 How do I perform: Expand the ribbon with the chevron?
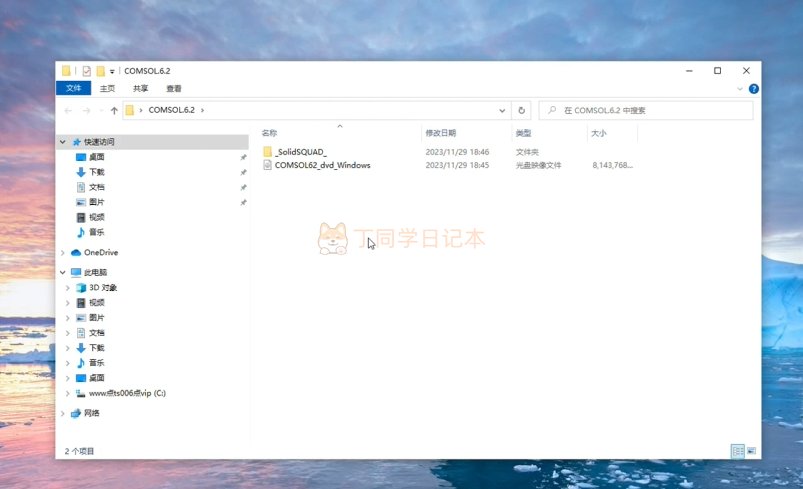coord(739,89)
